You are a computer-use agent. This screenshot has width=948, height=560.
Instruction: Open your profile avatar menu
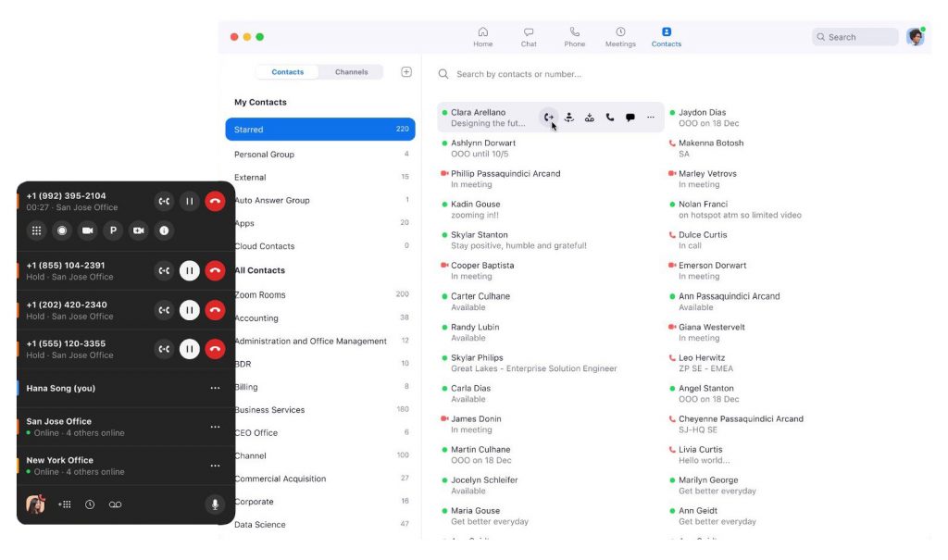pos(916,36)
